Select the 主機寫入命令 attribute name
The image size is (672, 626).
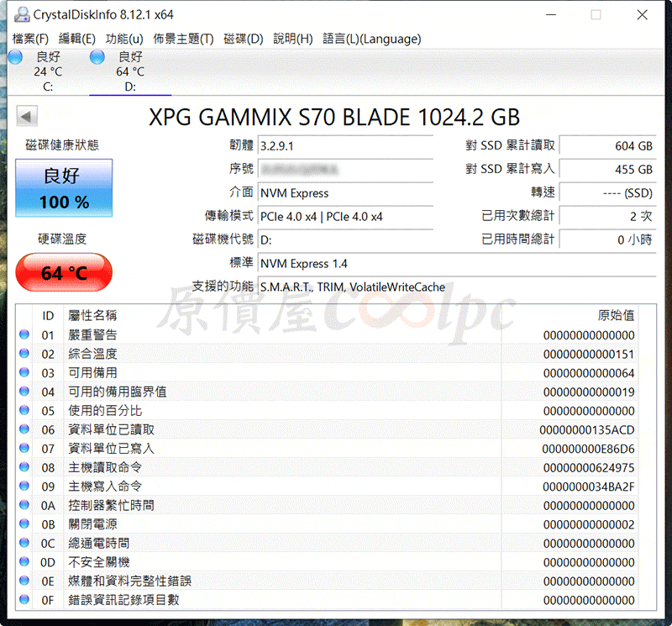tap(105, 487)
